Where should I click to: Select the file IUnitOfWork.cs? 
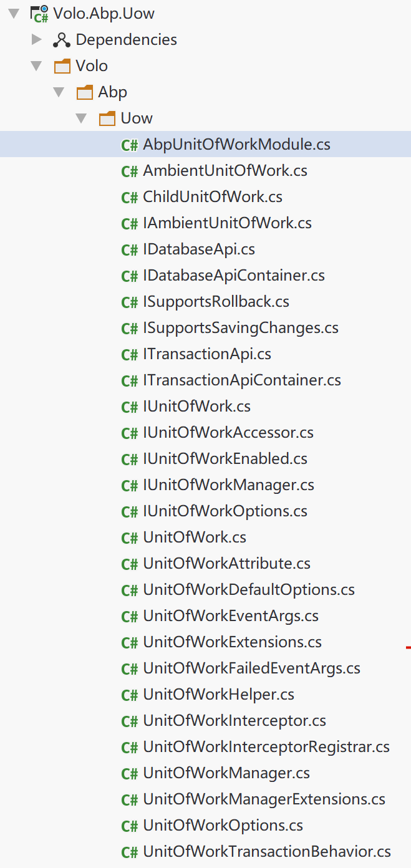197,407
